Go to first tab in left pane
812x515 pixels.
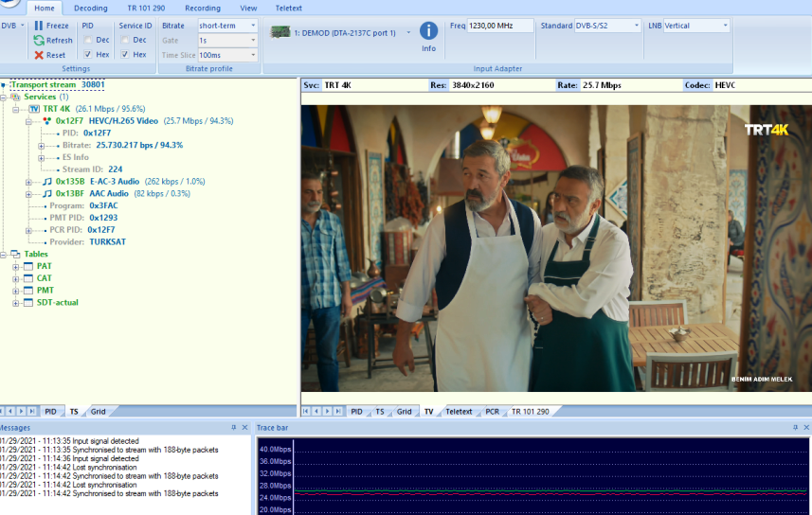(x=2, y=412)
